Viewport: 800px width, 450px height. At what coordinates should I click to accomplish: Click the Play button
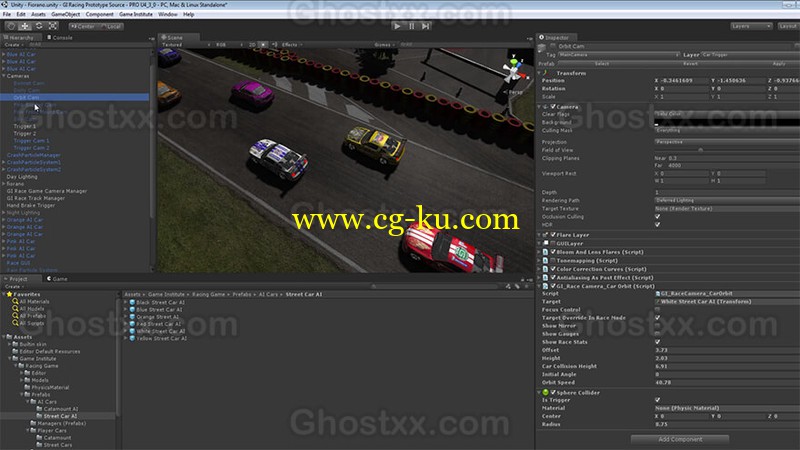pyautogui.click(x=397, y=26)
